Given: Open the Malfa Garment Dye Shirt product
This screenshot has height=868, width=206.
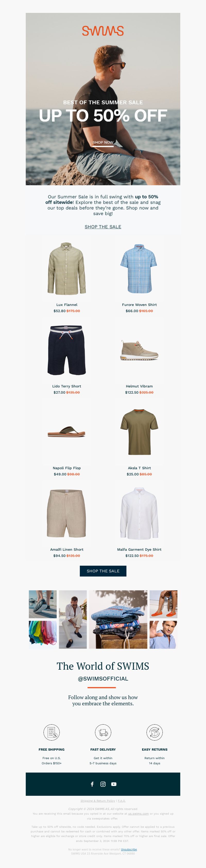Looking at the screenshot, I should coord(139,549).
